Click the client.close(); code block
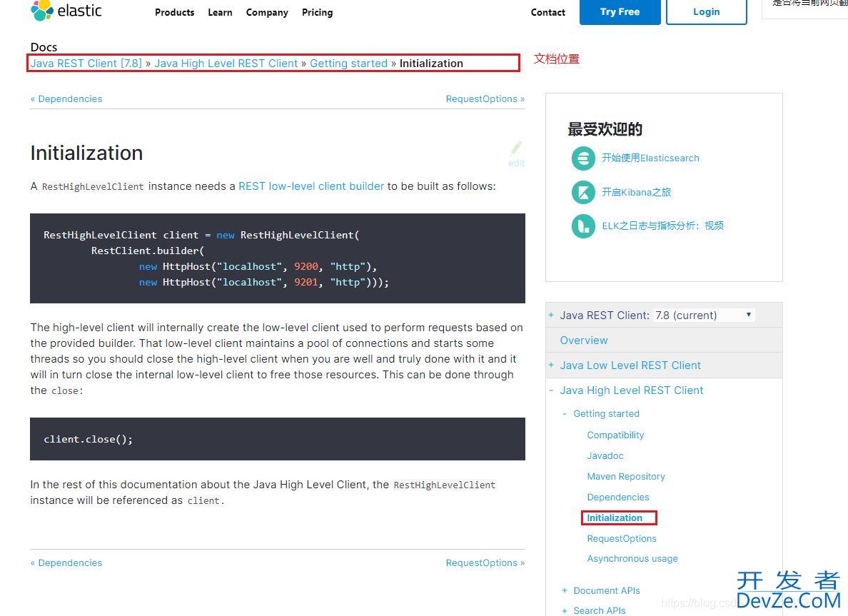This screenshot has width=848, height=616. tap(278, 439)
